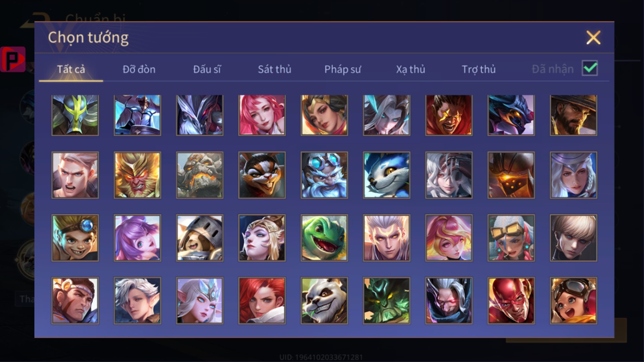Switch to Trợ thủ tab
Screen dimensions: 644x362
coord(479,69)
